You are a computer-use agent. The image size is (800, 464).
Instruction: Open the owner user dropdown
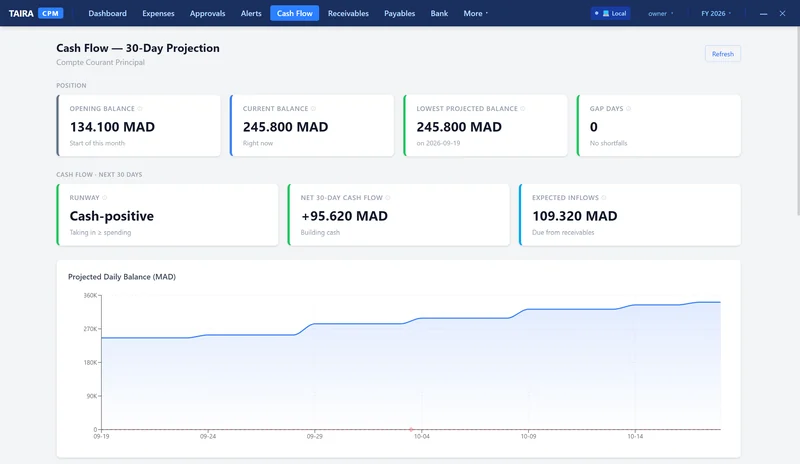point(661,13)
